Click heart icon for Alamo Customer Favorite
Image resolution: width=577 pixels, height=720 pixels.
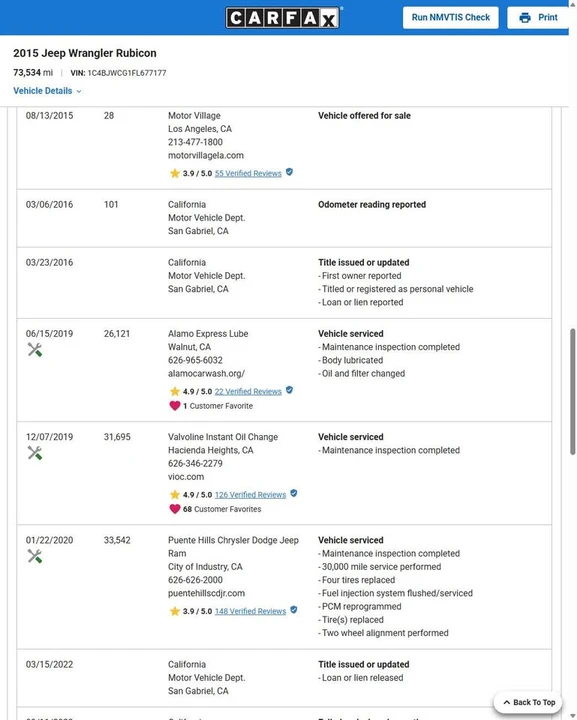[174, 405]
